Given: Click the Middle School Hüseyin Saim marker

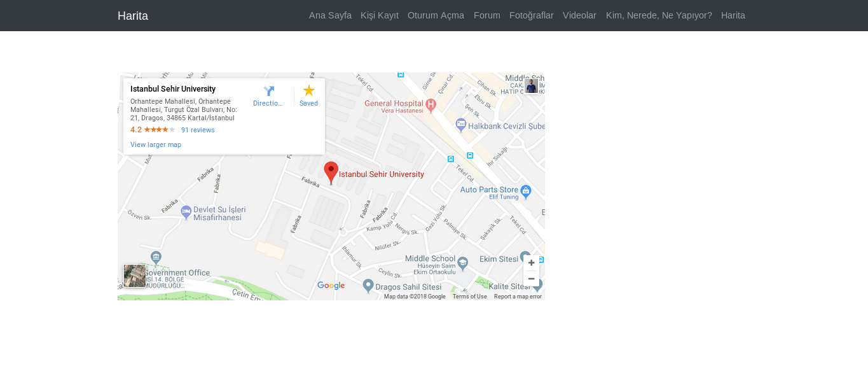Looking at the screenshot, I should [x=463, y=262].
